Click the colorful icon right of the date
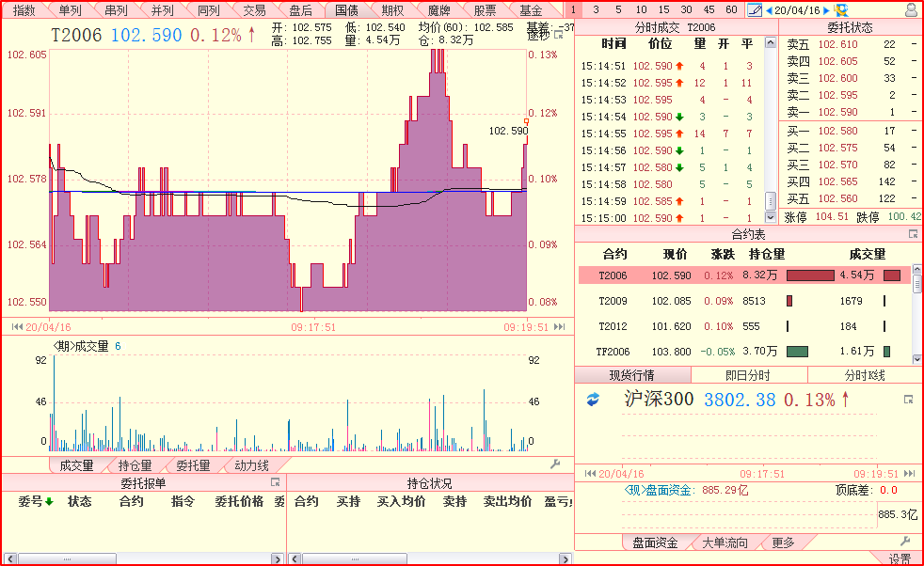Image resolution: width=924 pixels, height=566 pixels. (841, 10)
